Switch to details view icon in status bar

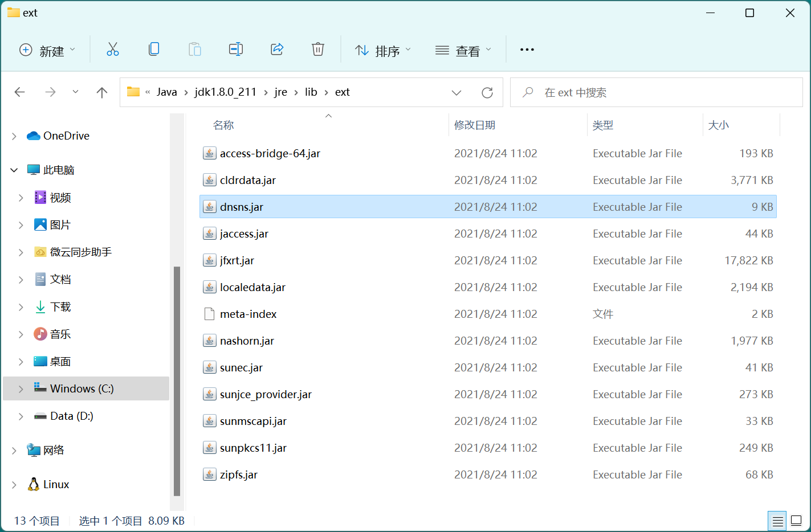pyautogui.click(x=777, y=521)
